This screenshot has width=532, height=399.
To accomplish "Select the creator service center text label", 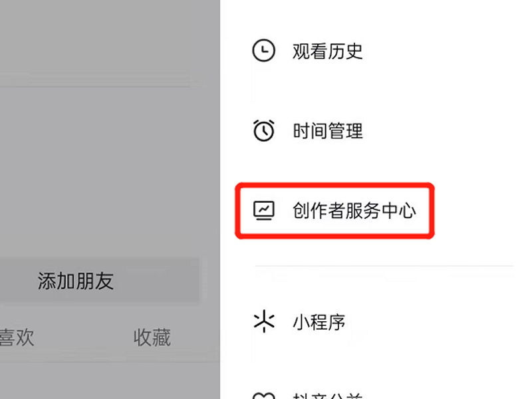I will (x=354, y=211).
